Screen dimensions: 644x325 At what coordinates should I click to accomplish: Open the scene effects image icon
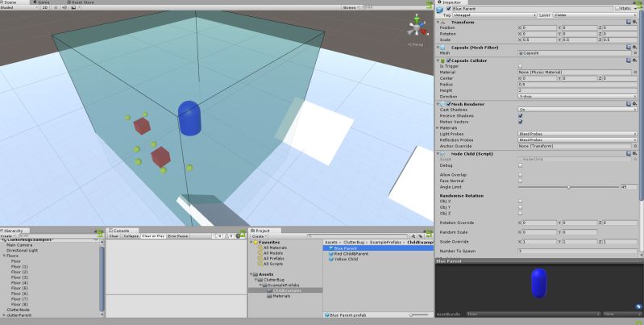coord(73,7)
